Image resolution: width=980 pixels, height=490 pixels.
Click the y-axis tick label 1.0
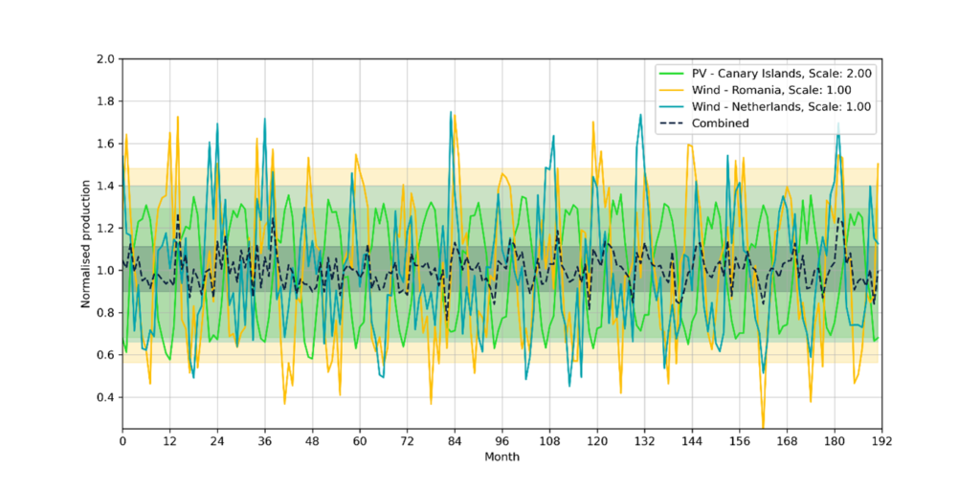[x=105, y=271]
